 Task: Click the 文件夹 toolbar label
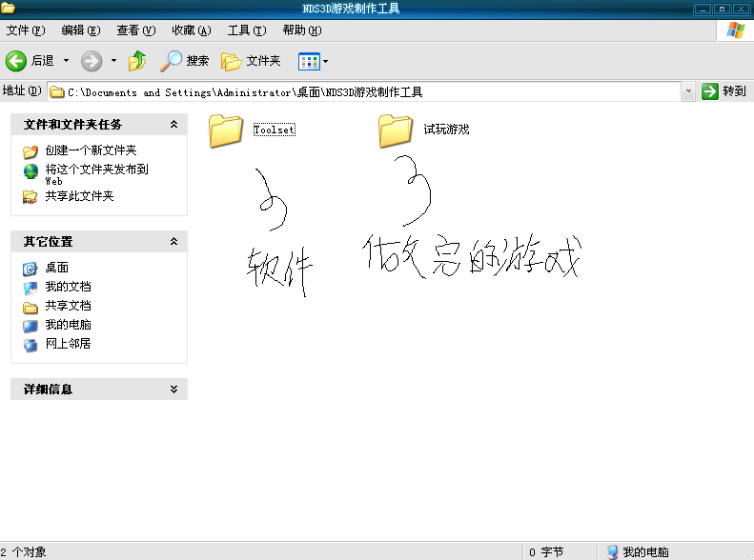coord(263,61)
